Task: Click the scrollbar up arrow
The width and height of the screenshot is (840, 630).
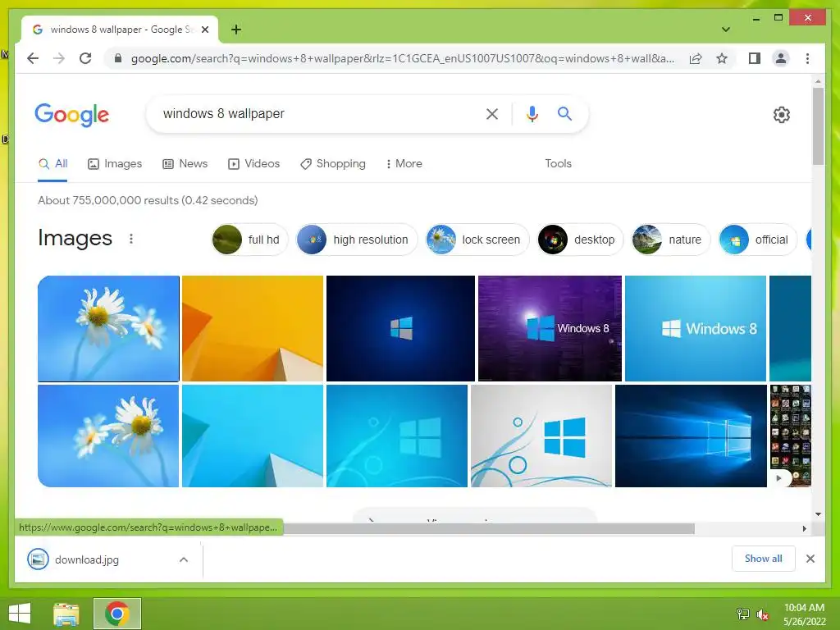Action: click(x=818, y=81)
